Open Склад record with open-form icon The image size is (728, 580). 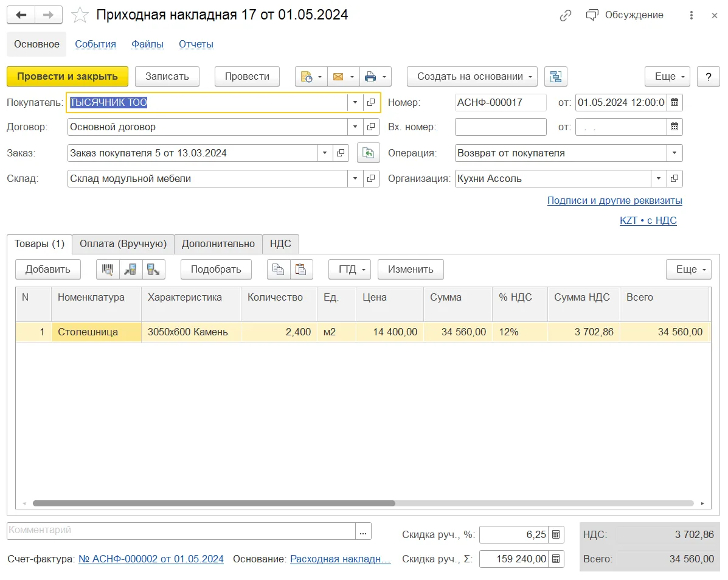click(x=371, y=178)
